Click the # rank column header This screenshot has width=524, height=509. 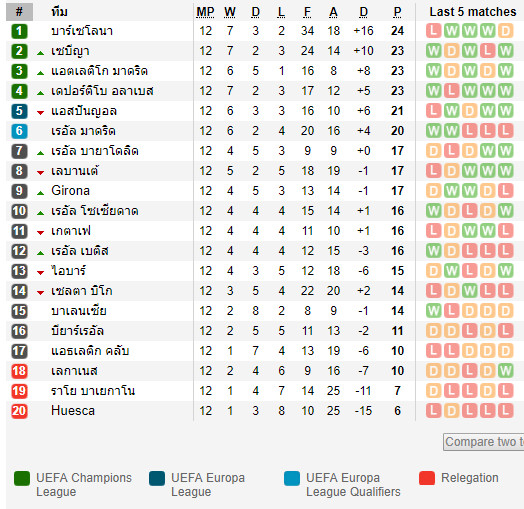tap(19, 12)
